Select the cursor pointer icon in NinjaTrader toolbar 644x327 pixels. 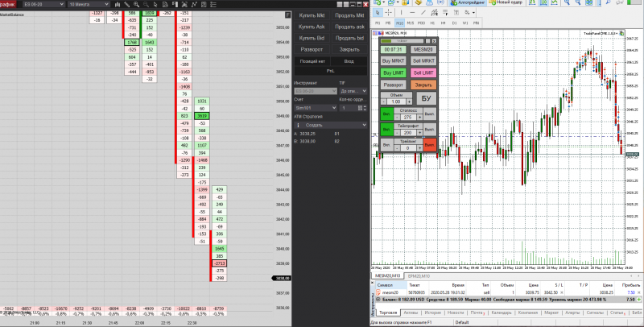(x=155, y=5)
